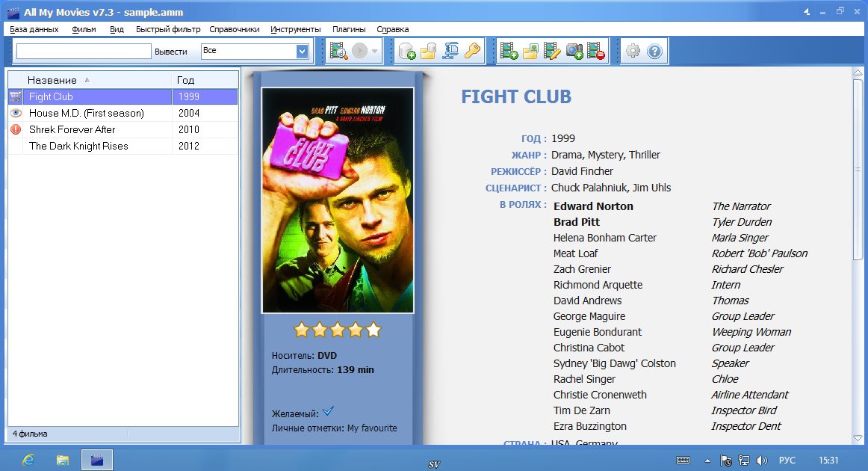The height and width of the screenshot is (471, 868).
Task: Click scrollbar down arrow in details pane
Action: pyautogui.click(x=858, y=438)
